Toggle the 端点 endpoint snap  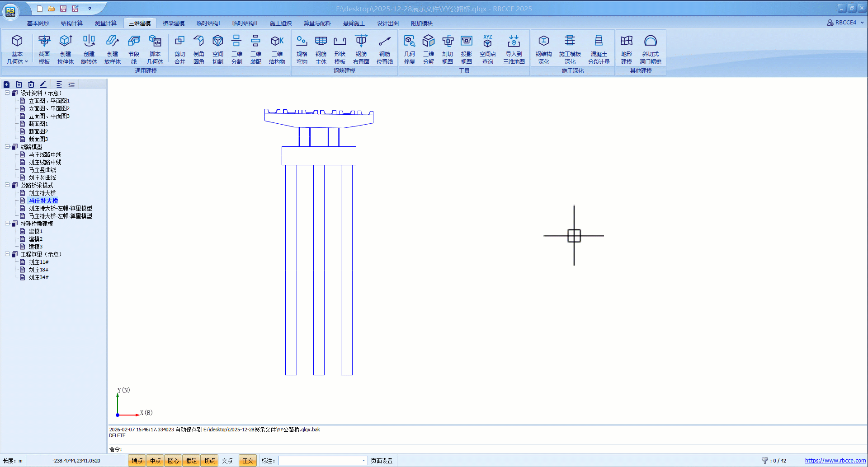coord(137,461)
